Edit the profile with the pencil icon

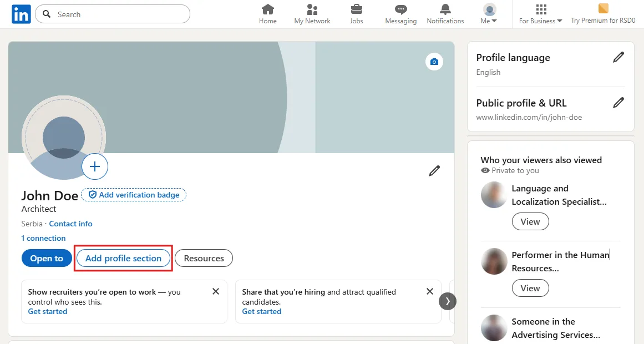coord(434,171)
